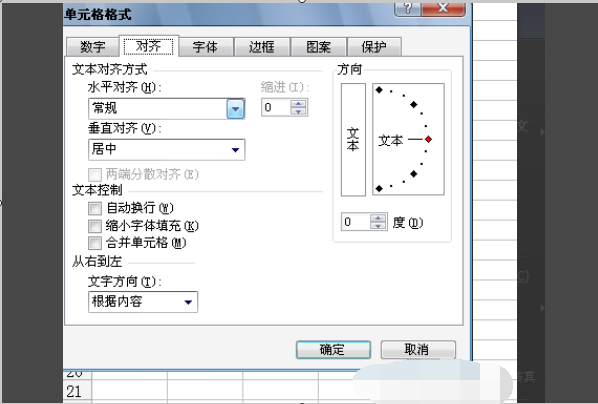Decrease indent value with down arrow
This screenshot has height=404, width=598.
[298, 111]
